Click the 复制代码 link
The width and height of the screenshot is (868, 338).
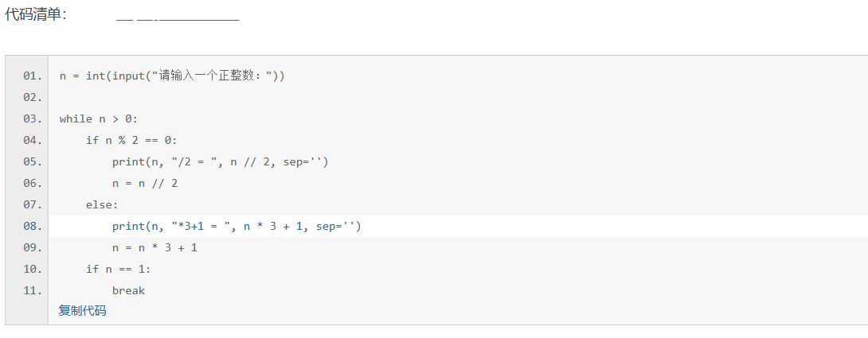(x=82, y=310)
